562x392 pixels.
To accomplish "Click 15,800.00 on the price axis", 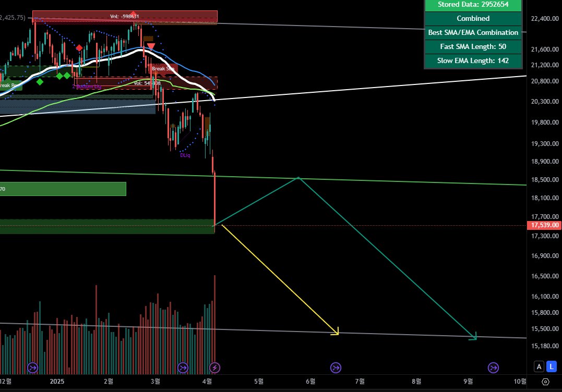I will click(x=545, y=313).
